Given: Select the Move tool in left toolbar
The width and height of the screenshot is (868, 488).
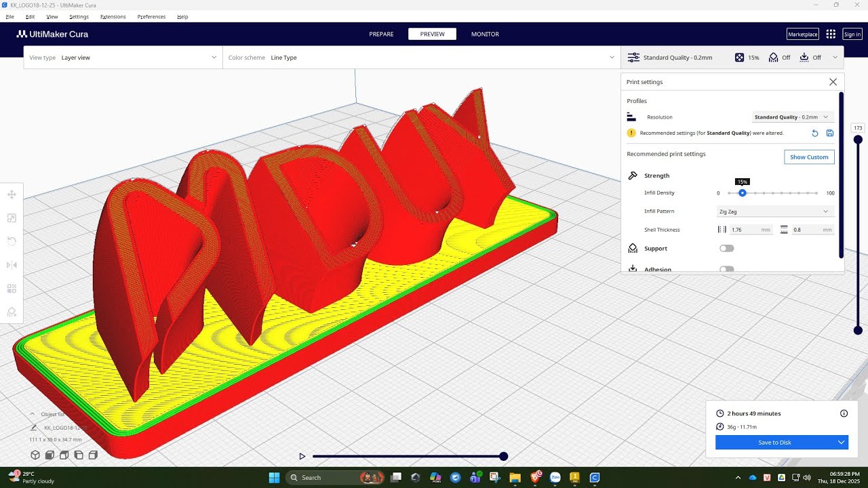Looking at the screenshot, I should click(x=12, y=195).
